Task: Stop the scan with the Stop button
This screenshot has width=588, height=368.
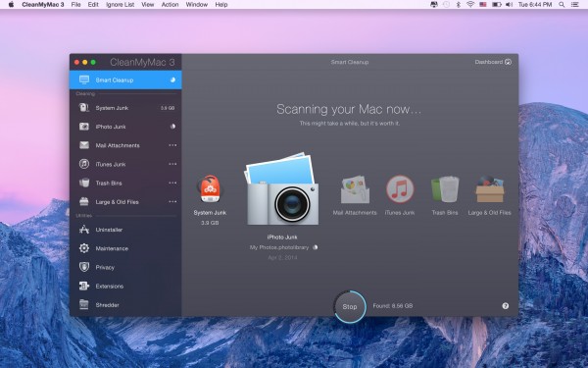Action: point(350,307)
